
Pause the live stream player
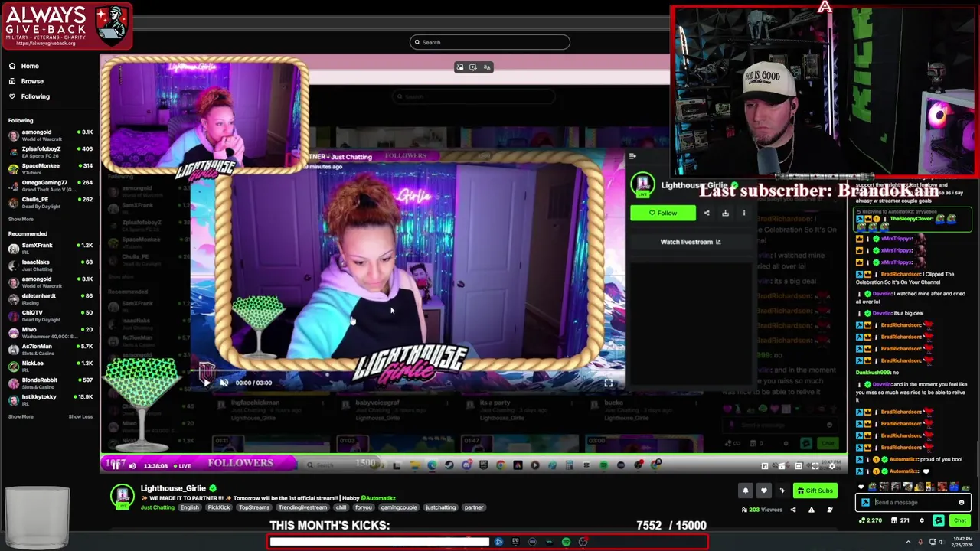116,465
